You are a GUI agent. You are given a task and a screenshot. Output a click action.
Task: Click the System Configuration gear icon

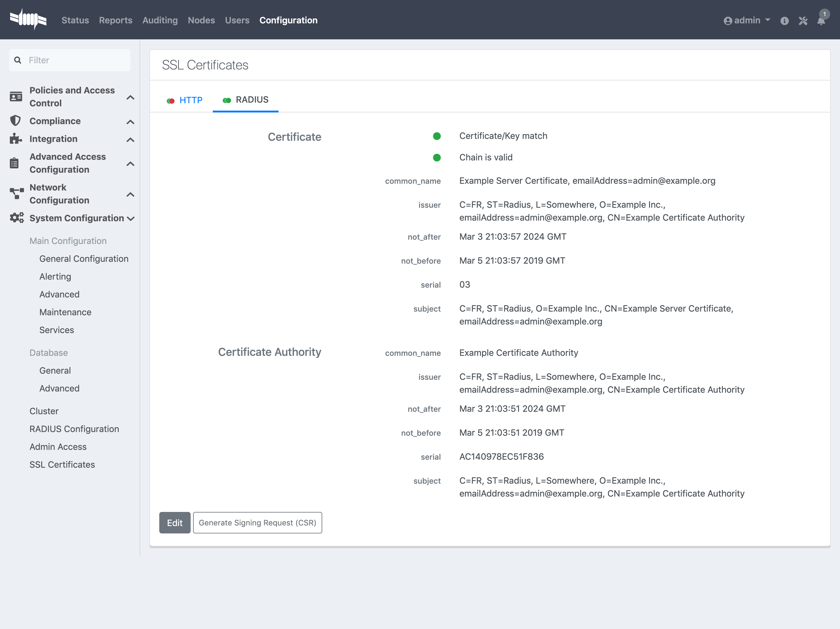tap(16, 218)
